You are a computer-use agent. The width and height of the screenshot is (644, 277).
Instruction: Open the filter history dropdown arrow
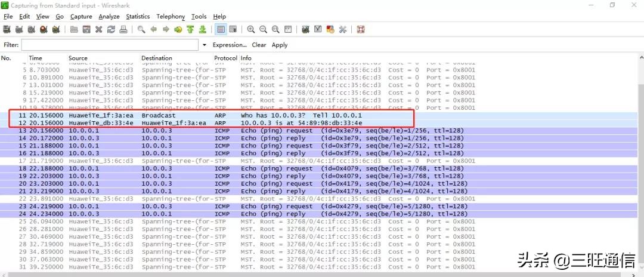[205, 45]
